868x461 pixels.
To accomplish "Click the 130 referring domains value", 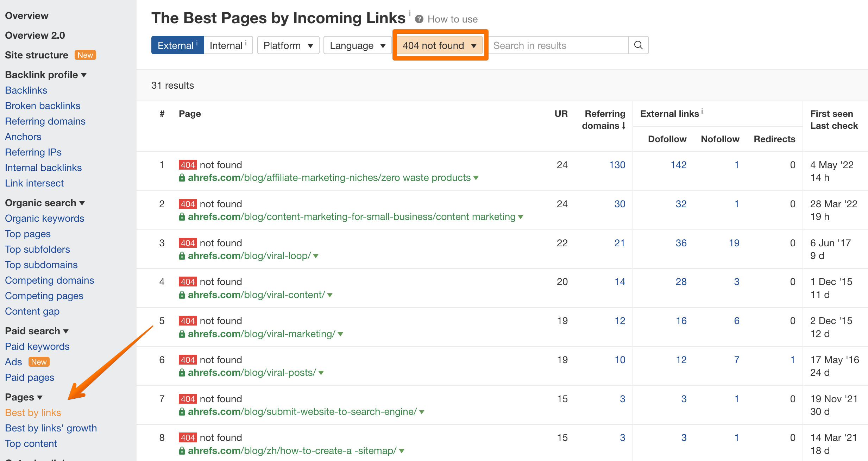I will click(x=616, y=165).
